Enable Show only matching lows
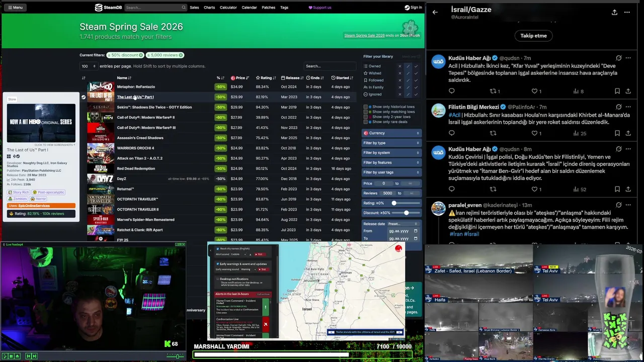Image resolution: width=644 pixels, height=362 pixels. click(x=366, y=112)
